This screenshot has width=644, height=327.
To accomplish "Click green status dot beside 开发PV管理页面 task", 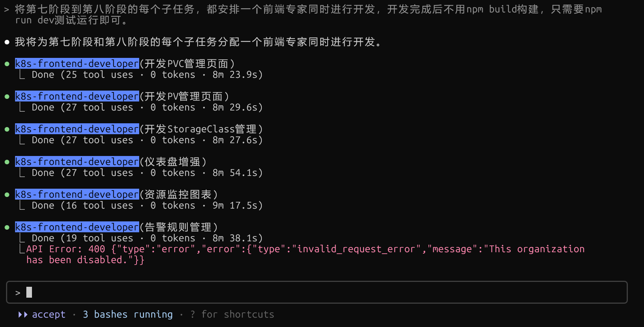I will (7, 97).
